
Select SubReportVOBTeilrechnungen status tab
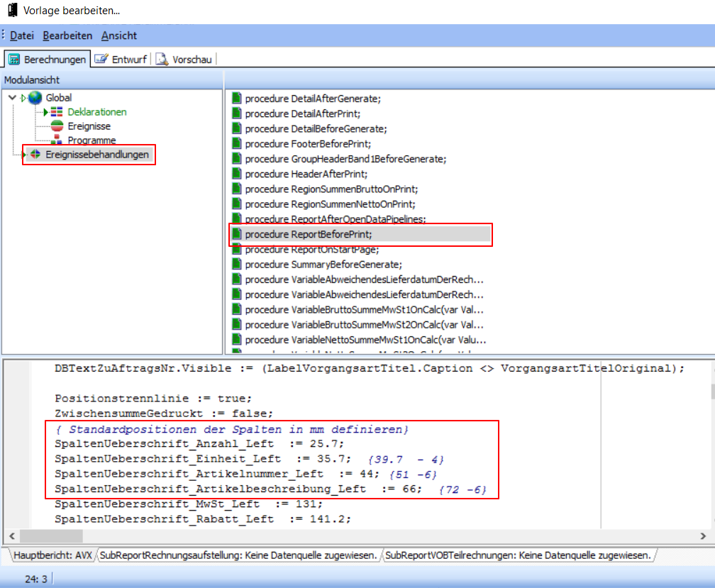click(518, 555)
